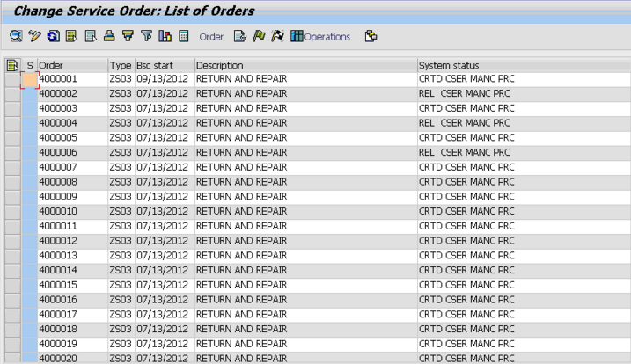This screenshot has width=631, height=364.
Task: Click the yellow sort stack icon
Action: [x=109, y=36]
